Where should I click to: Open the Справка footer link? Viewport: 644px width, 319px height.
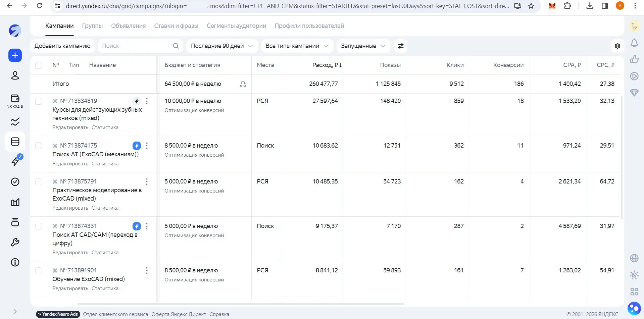click(x=219, y=314)
